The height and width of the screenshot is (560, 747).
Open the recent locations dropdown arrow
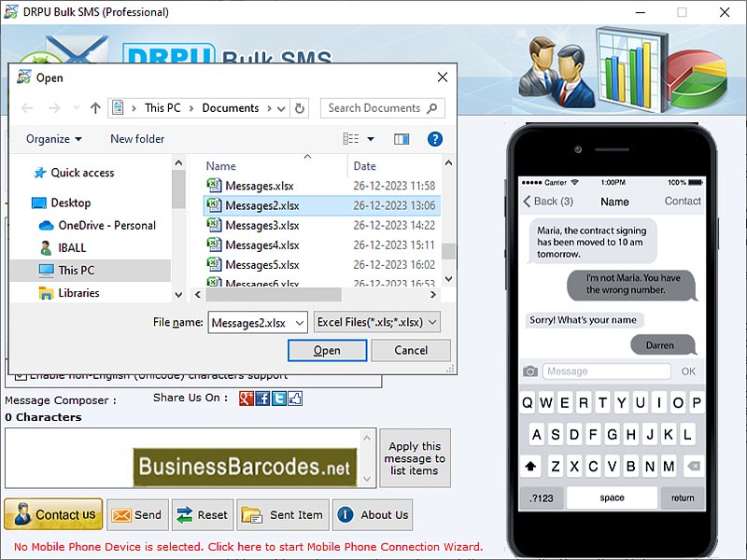[x=77, y=108]
